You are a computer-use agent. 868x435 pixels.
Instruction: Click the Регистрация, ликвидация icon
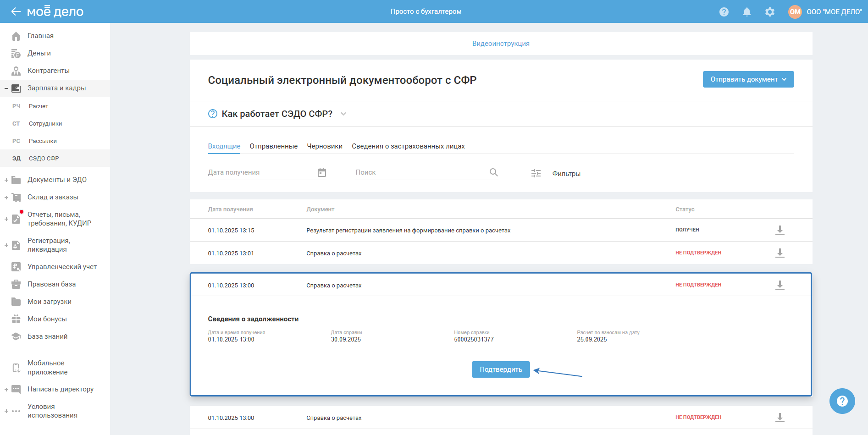click(16, 245)
